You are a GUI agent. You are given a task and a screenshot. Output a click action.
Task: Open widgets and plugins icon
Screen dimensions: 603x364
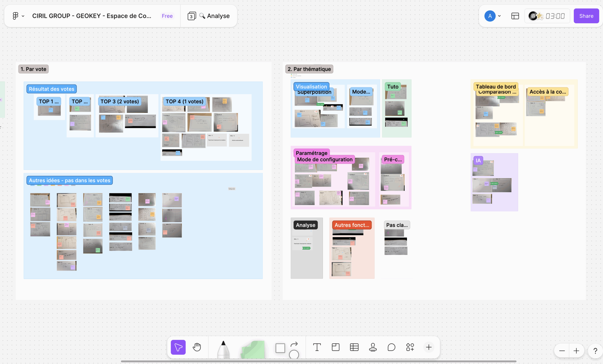[x=410, y=347]
